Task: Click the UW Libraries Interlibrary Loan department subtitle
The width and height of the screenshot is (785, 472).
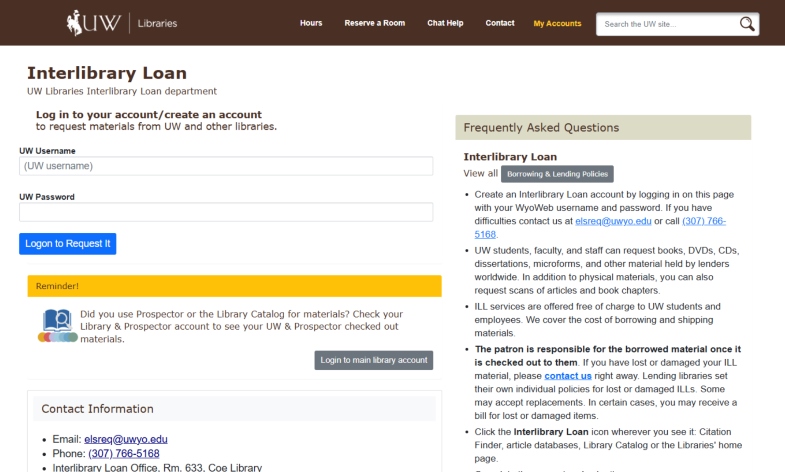Action: click(122, 91)
